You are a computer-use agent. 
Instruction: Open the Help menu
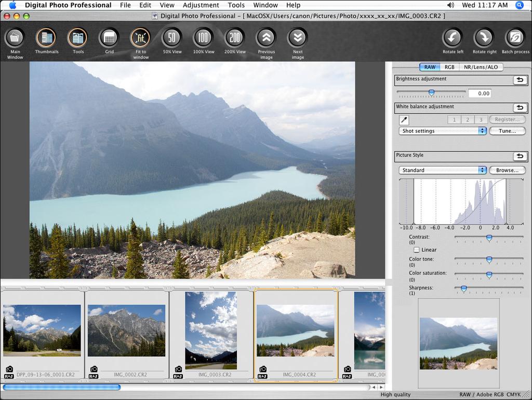293,5
